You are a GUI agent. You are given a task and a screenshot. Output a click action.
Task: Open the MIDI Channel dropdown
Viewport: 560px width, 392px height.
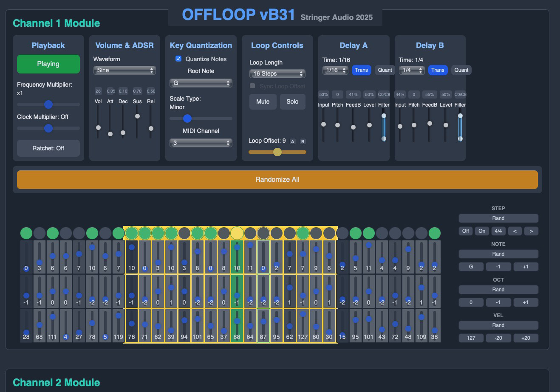coord(201,143)
